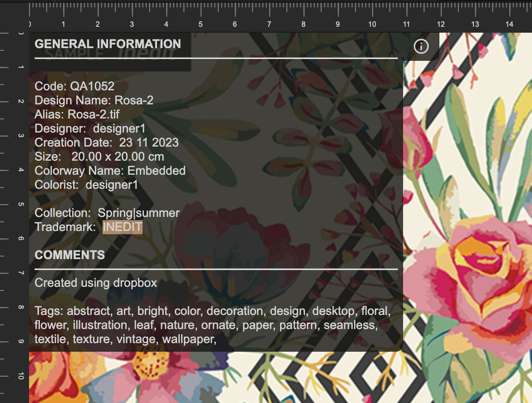Click the COMMENTS heading
532x403 pixels.
pyautogui.click(x=69, y=255)
